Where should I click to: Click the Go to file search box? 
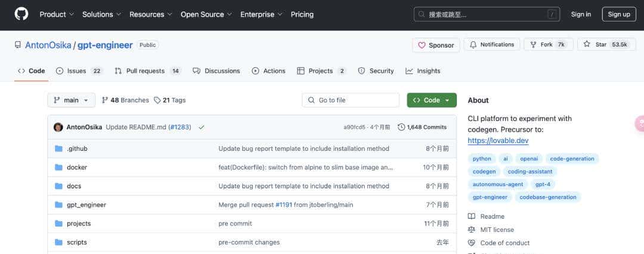[x=351, y=100]
